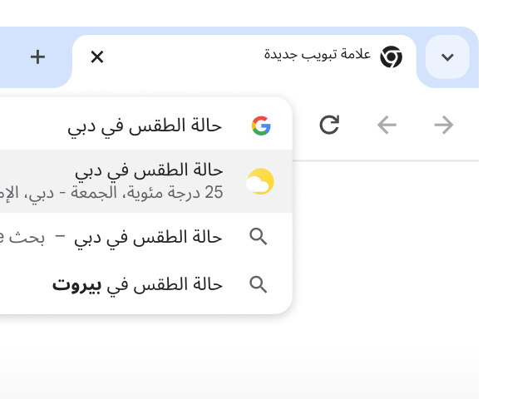Click the left-pointing navigation arrow
The image size is (532, 399).
(387, 126)
